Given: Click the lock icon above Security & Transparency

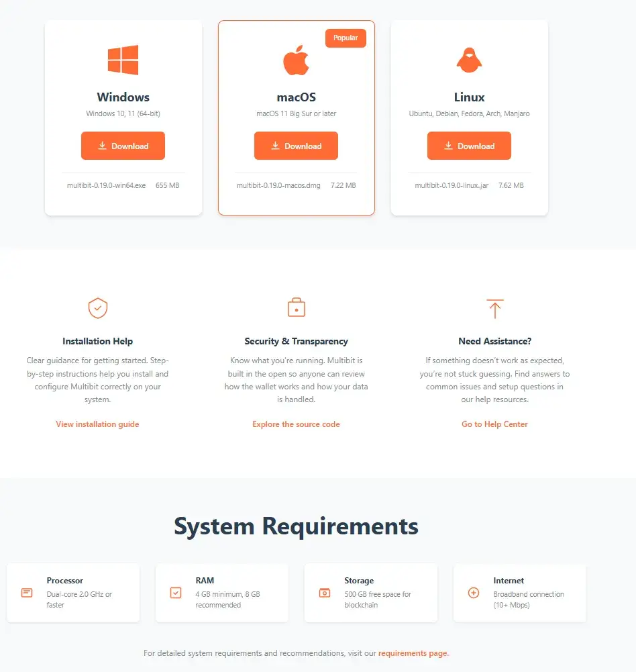Looking at the screenshot, I should 297,307.
